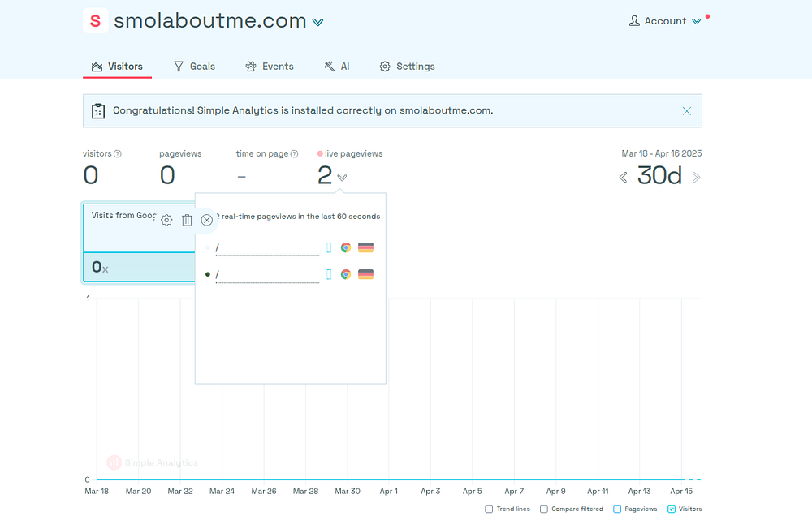Expand the smolaboutme.com site dropdown
Image resolution: width=812 pixels, height=520 pixels.
318,22
